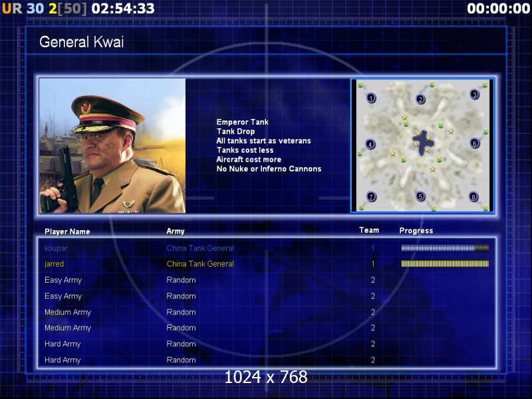
Task: Pick start position 8 on the map
Action: click(x=473, y=197)
